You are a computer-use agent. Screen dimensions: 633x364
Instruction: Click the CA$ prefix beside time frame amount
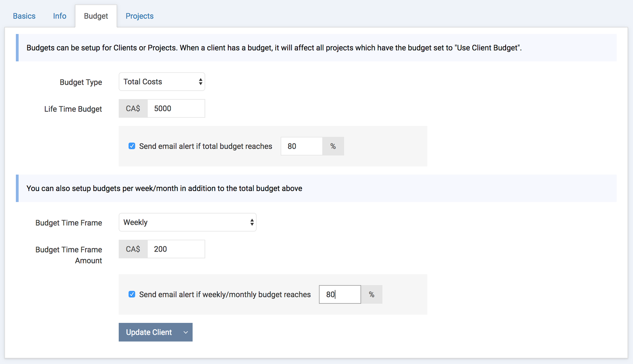(x=133, y=249)
